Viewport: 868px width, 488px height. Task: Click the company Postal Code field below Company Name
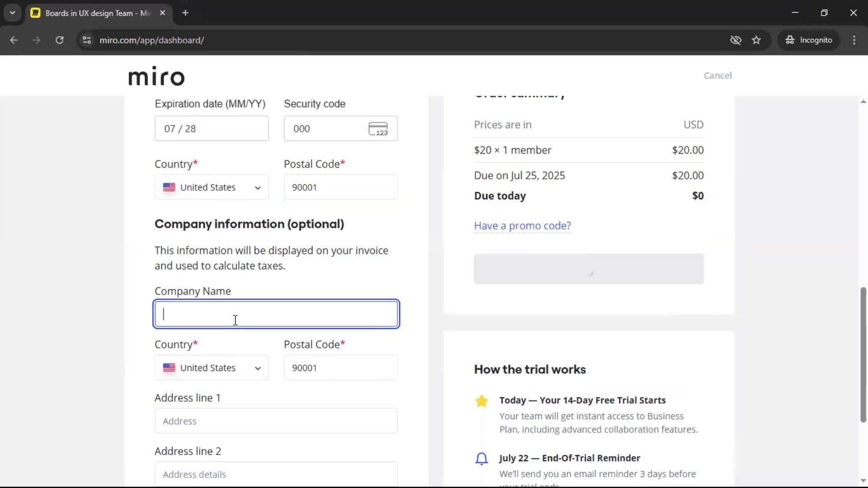[x=340, y=368]
